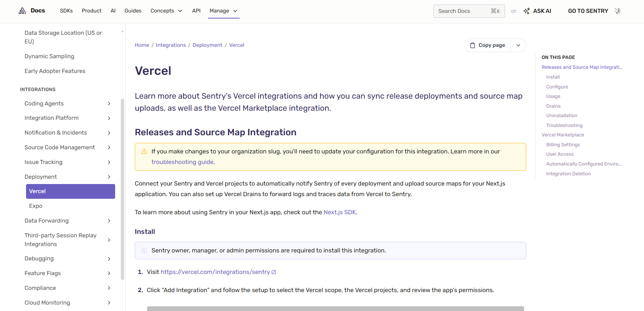
Task: Jump to Vercel Marketplace in page outline
Action: (x=563, y=135)
